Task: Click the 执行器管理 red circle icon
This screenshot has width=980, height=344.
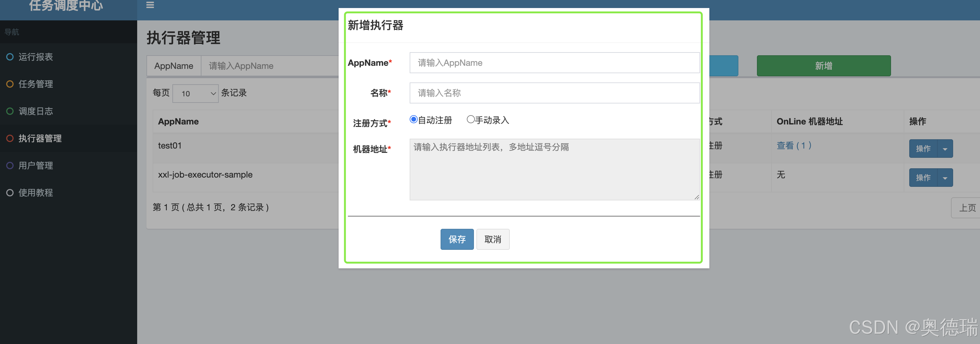Action: 10,138
